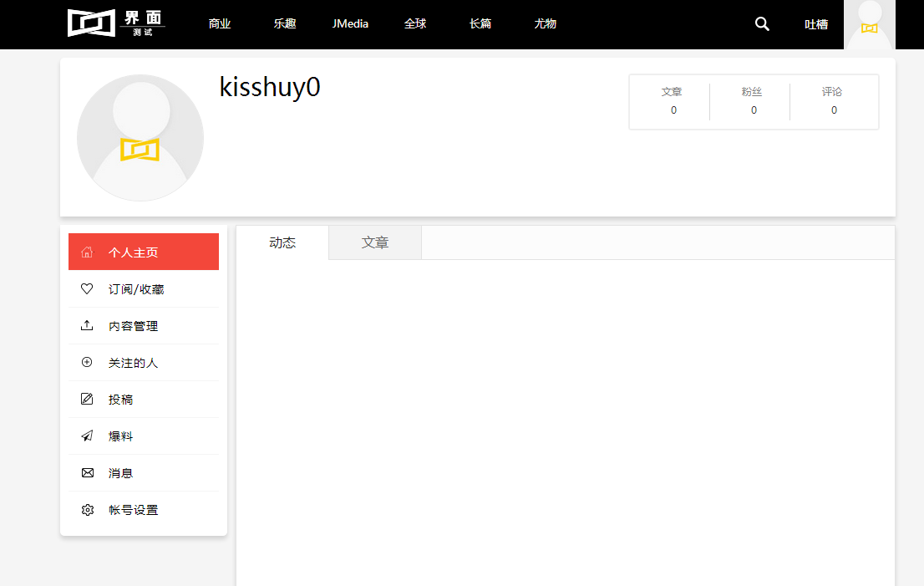The height and width of the screenshot is (586, 924).
Task: Navigate to the 全球 section
Action: pos(415,23)
